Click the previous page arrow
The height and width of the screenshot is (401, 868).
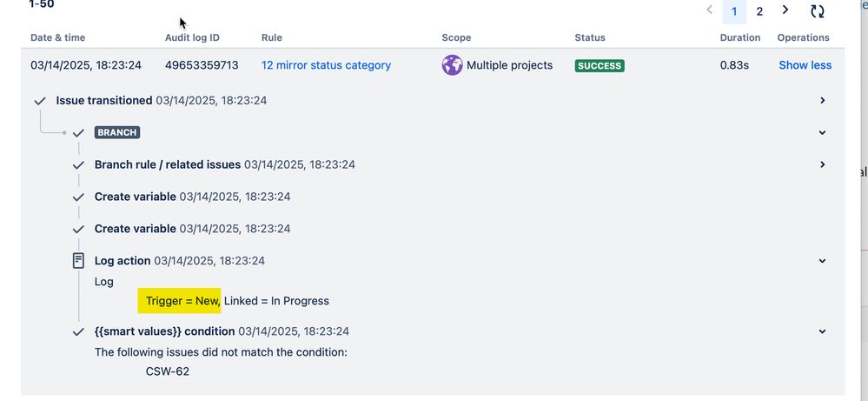pos(709,10)
